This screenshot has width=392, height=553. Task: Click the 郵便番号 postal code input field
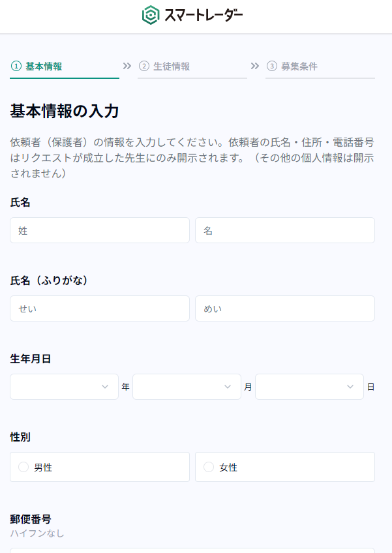(192, 550)
